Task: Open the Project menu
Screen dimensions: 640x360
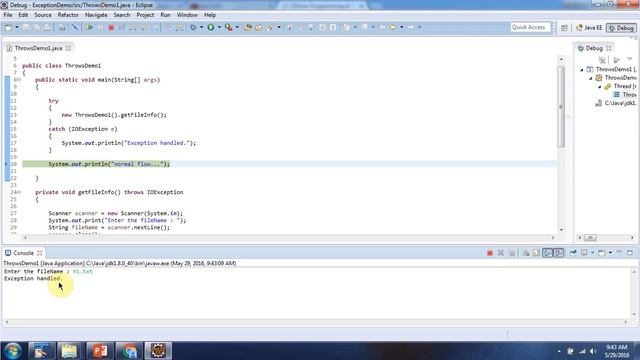Action: [x=145, y=15]
